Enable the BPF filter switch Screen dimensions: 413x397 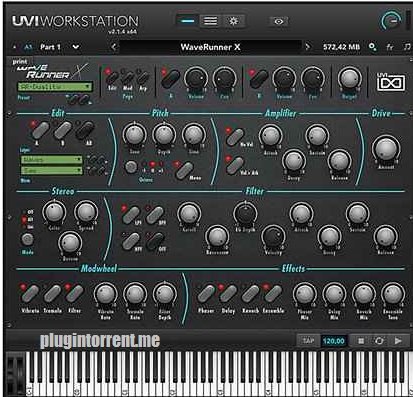point(155,215)
